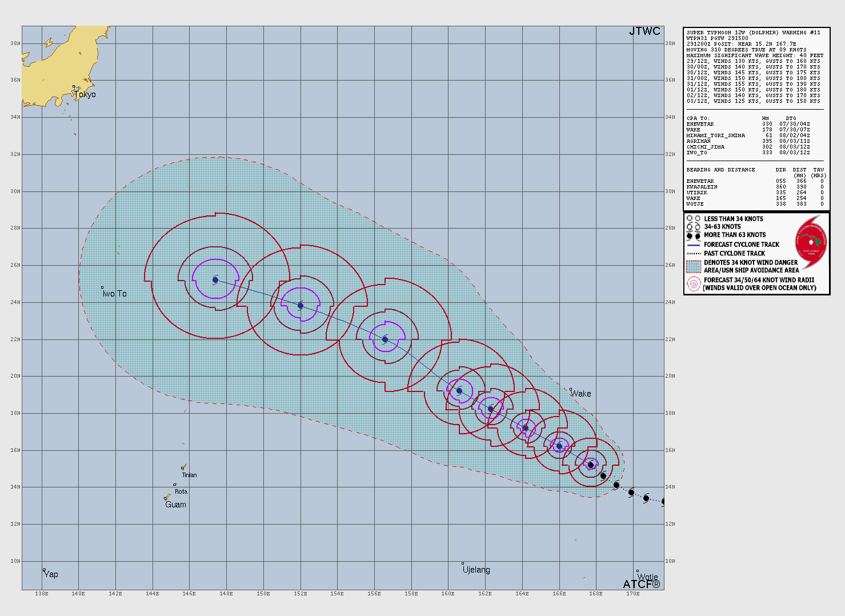Image resolution: width=845 pixels, height=616 pixels.
Task: Click the '31/12Z, WINDS 155 KTS' forecast row
Action: [753, 84]
